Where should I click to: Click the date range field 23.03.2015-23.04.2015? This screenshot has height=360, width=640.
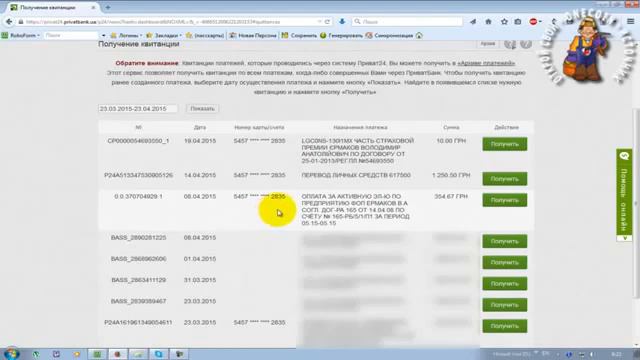(x=138, y=109)
